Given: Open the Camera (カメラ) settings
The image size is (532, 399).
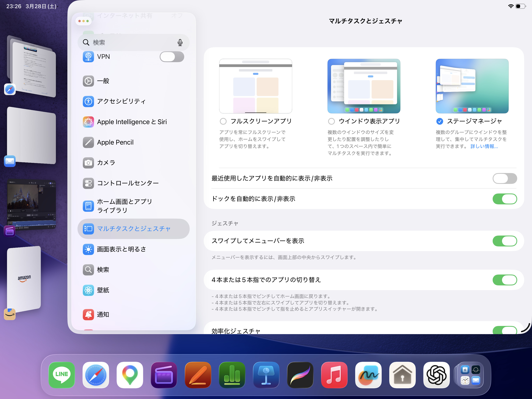Looking at the screenshot, I should [x=106, y=163].
